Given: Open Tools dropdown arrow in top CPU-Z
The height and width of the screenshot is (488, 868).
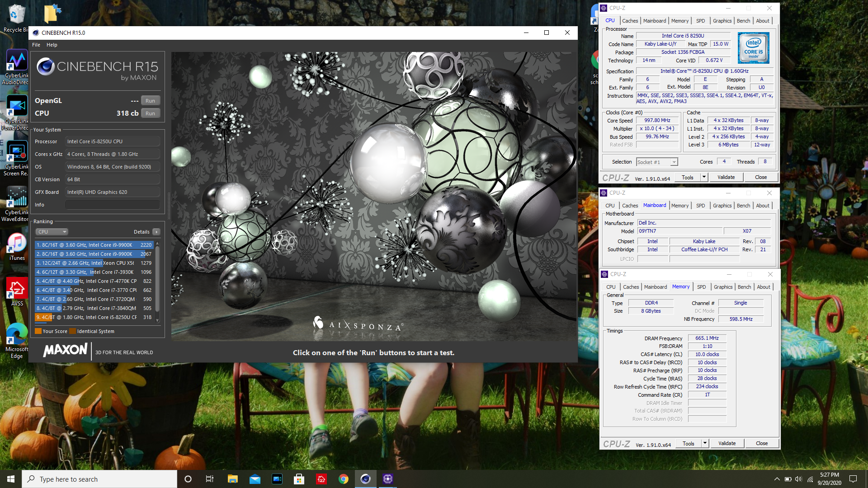Looking at the screenshot, I should point(704,178).
